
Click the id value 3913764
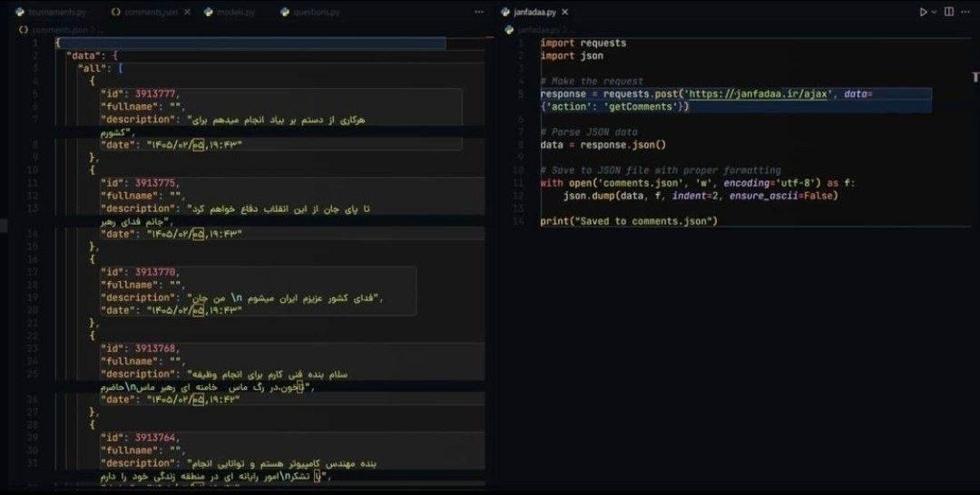pos(155,438)
